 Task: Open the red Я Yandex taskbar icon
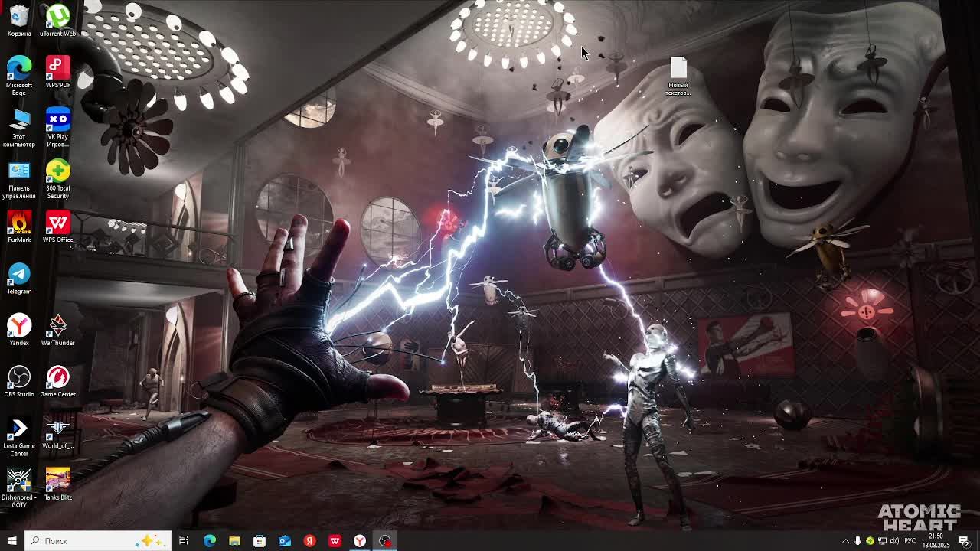coord(309,541)
